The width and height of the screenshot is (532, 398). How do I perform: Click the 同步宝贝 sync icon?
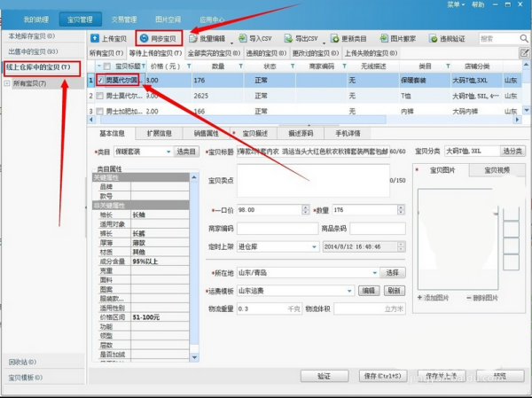144,38
